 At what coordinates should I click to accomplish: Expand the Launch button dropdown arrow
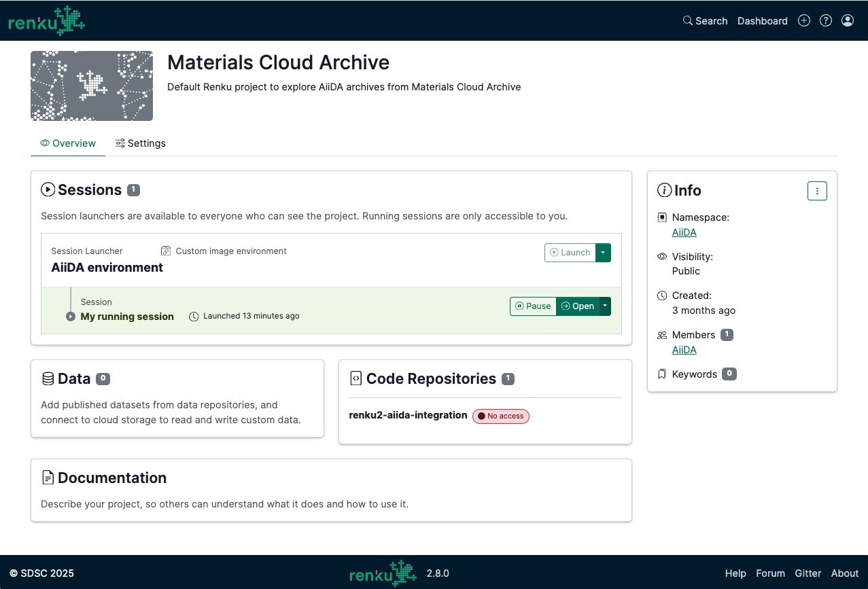pyautogui.click(x=603, y=253)
